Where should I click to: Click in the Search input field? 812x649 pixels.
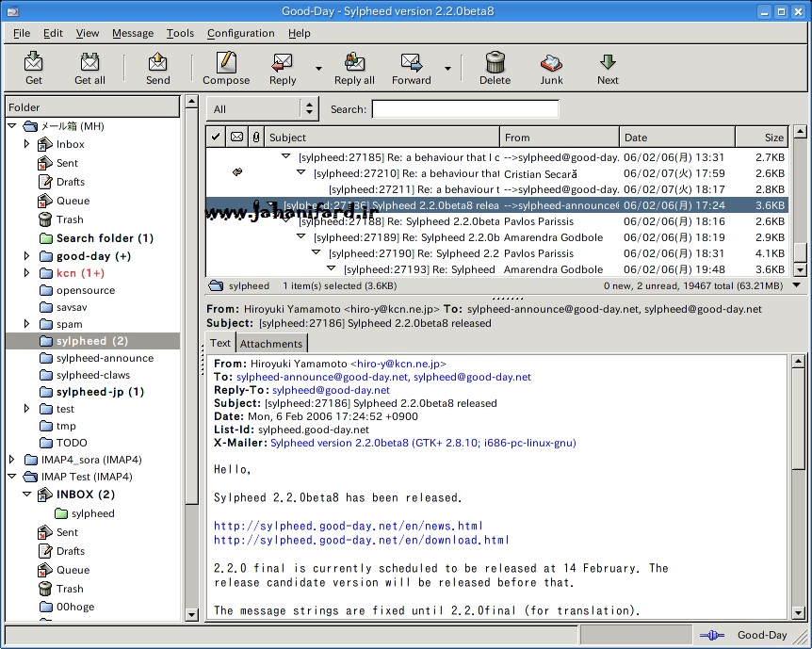click(x=464, y=109)
